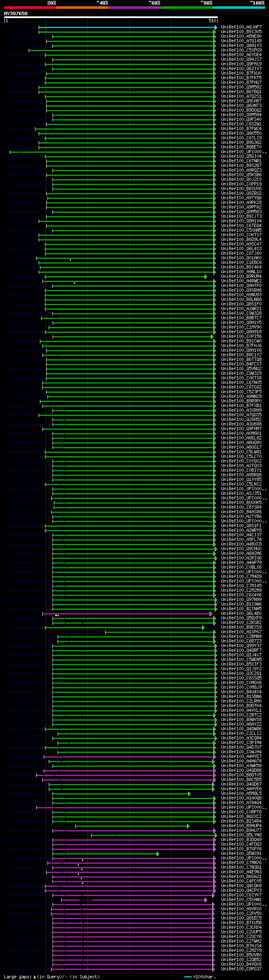
Task: Open hit UniRef100_A9TYQ6
Action: 241,198
